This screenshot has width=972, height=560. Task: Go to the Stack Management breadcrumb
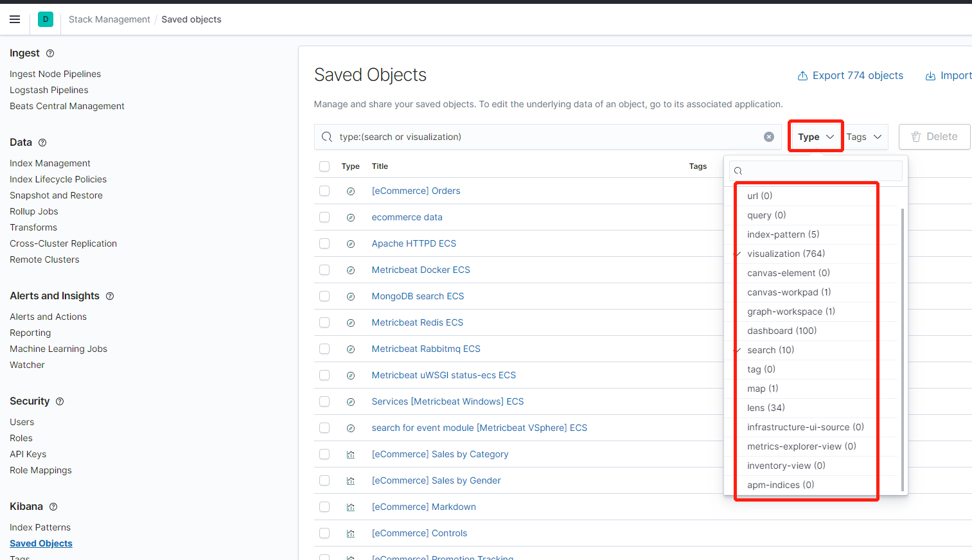tap(109, 19)
